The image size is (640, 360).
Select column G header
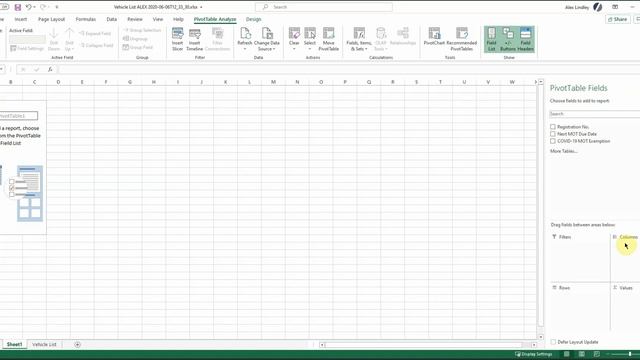(130, 82)
